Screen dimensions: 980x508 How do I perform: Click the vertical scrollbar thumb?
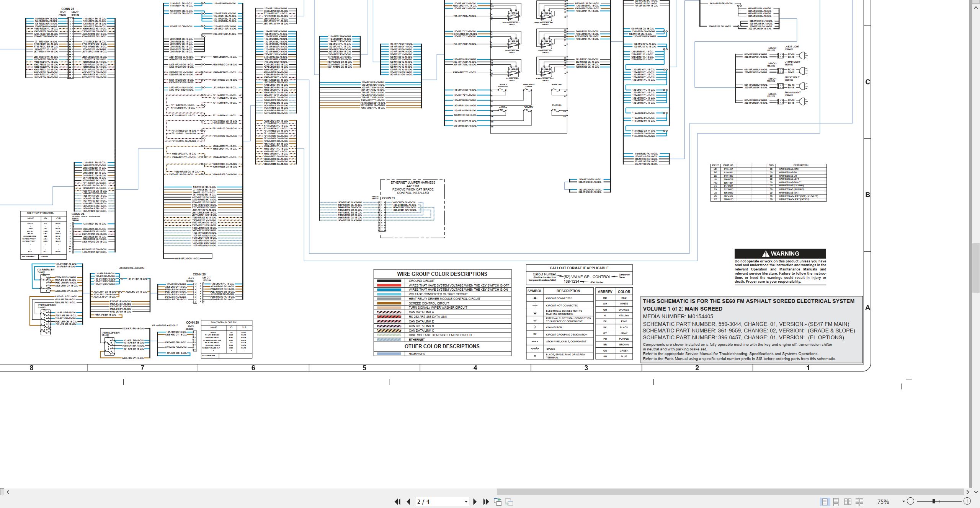977,268
